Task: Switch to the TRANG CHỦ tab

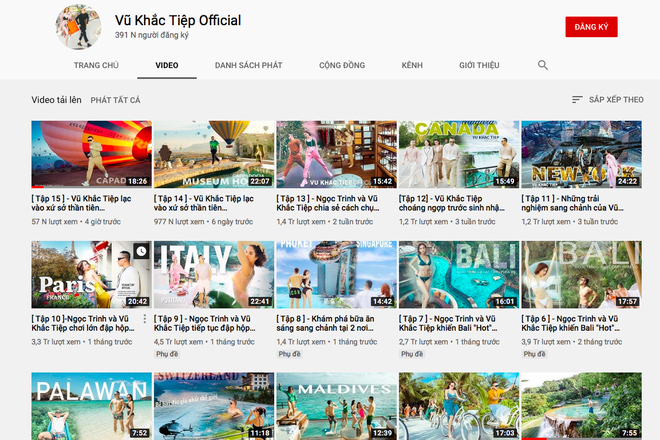Action: tap(96, 65)
